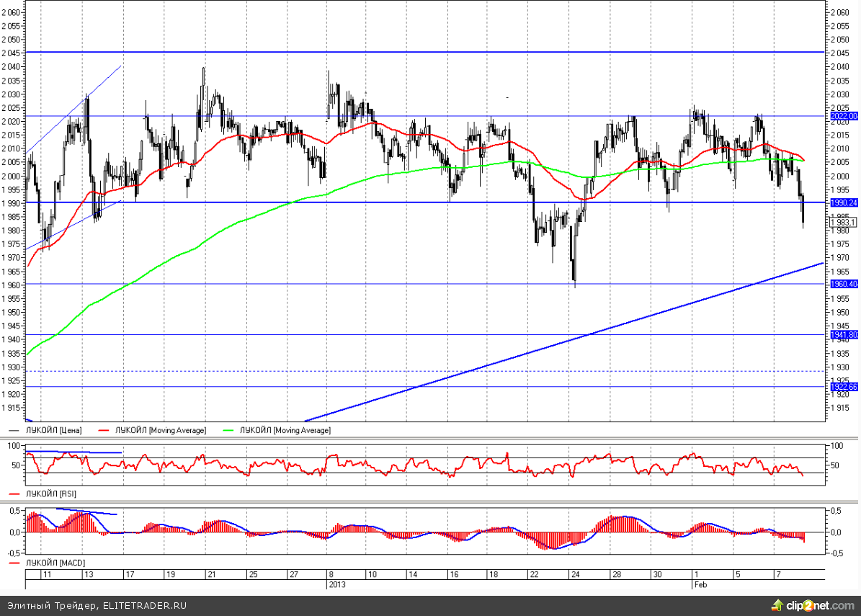This screenshot has width=861, height=616.
Task: Click the current price 1983.1 label
Action: pos(843,222)
